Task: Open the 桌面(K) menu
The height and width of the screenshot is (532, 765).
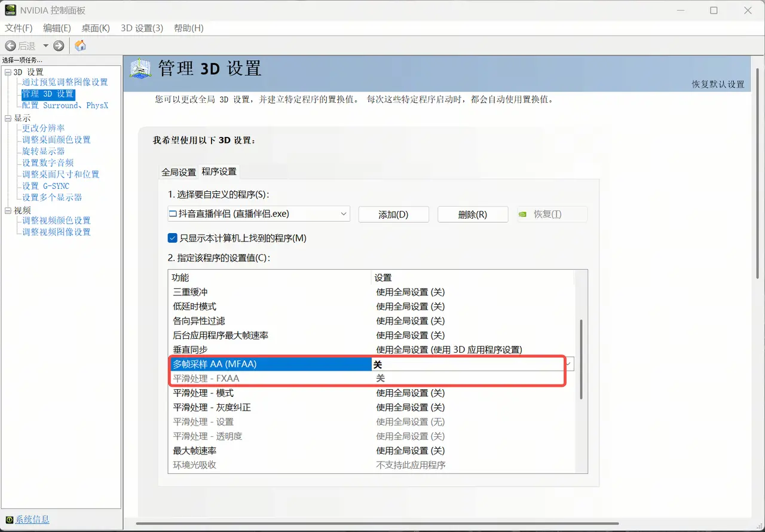Action: (x=96, y=28)
